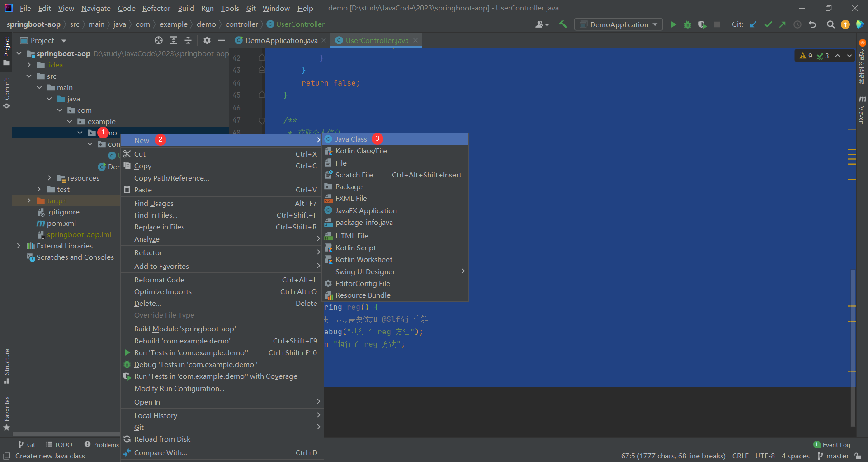The width and height of the screenshot is (868, 462).
Task: Click the master branch widget
Action: coord(833,456)
